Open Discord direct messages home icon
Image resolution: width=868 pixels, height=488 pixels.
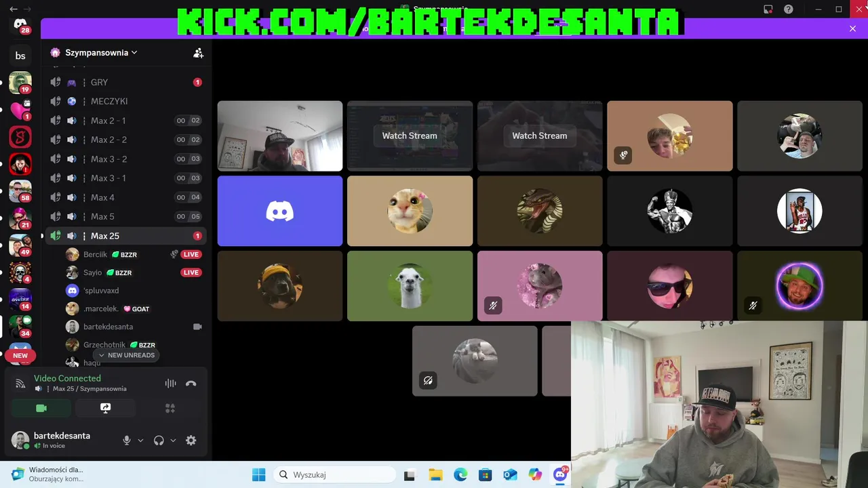20,24
